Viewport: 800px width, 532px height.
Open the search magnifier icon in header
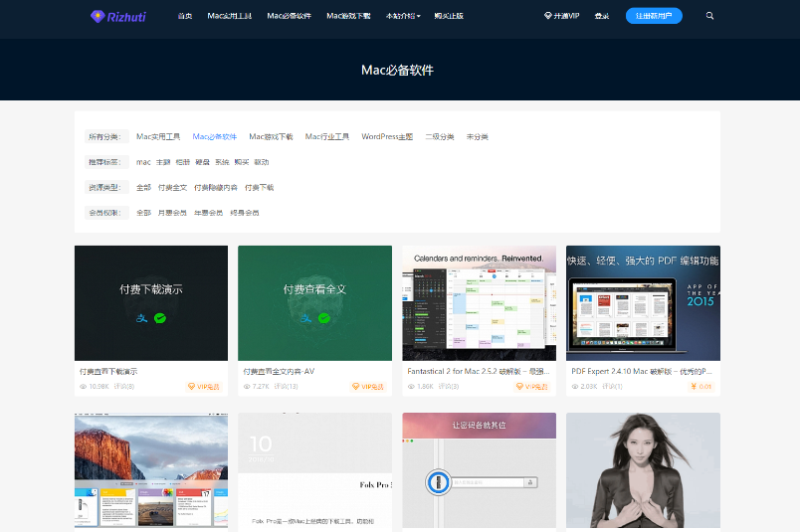[709, 16]
